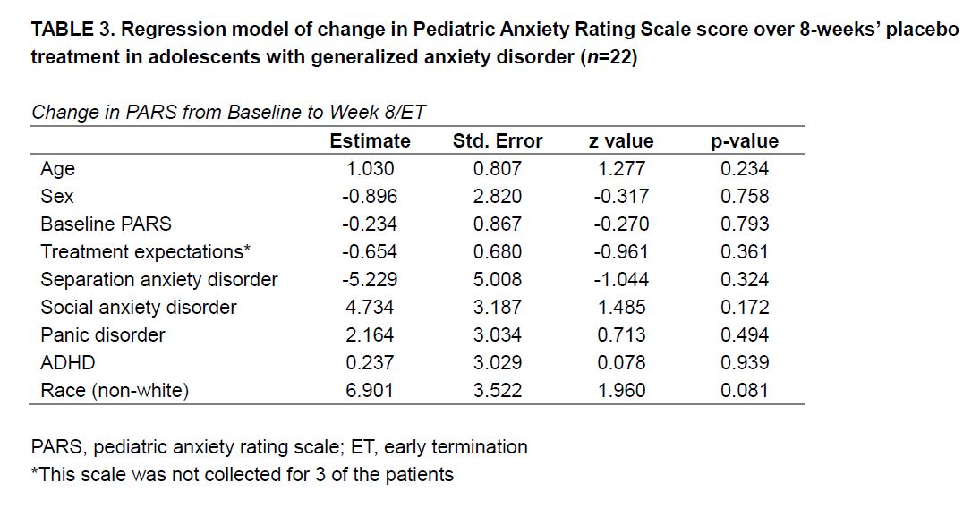
Task: Click the Race estimate value 6.901
Action: 370,391
